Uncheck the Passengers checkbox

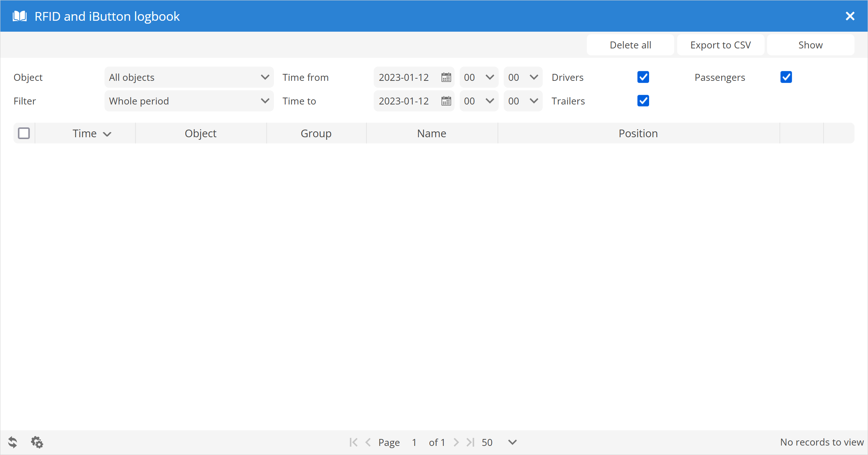pos(786,77)
